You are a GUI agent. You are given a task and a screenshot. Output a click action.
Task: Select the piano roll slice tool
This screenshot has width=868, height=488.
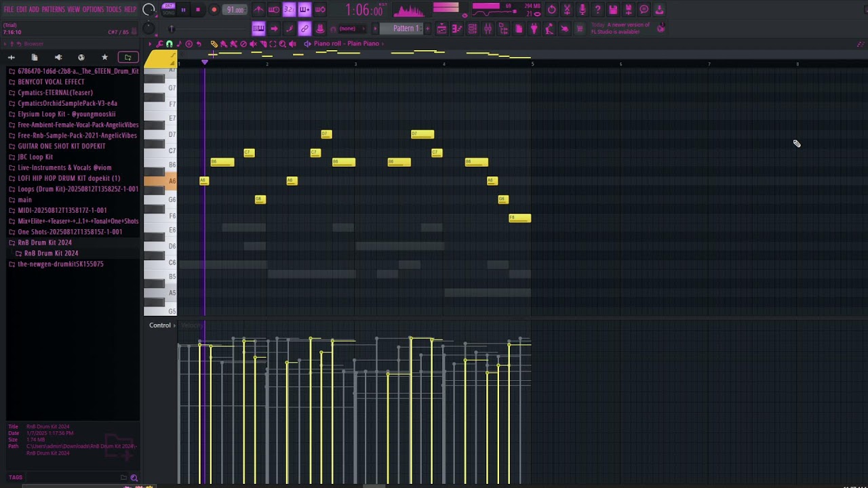tap(263, 44)
